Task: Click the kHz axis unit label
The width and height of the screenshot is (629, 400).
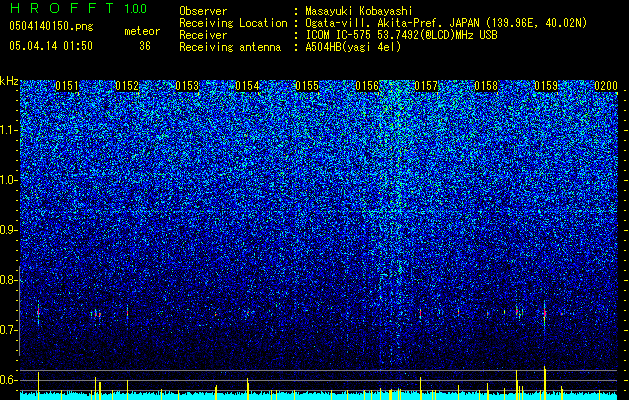Action: (9, 81)
